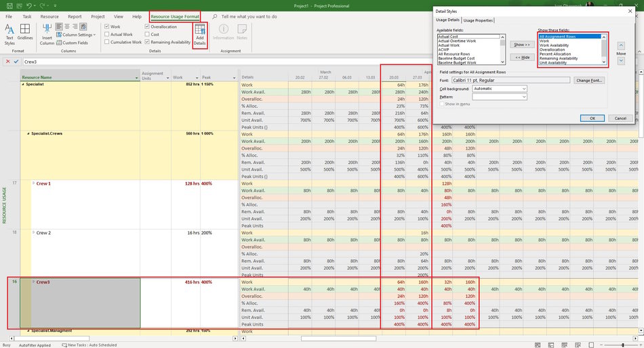The height and width of the screenshot is (348, 644).
Task: Click the Save icon in title bar
Action: (x=9, y=5)
